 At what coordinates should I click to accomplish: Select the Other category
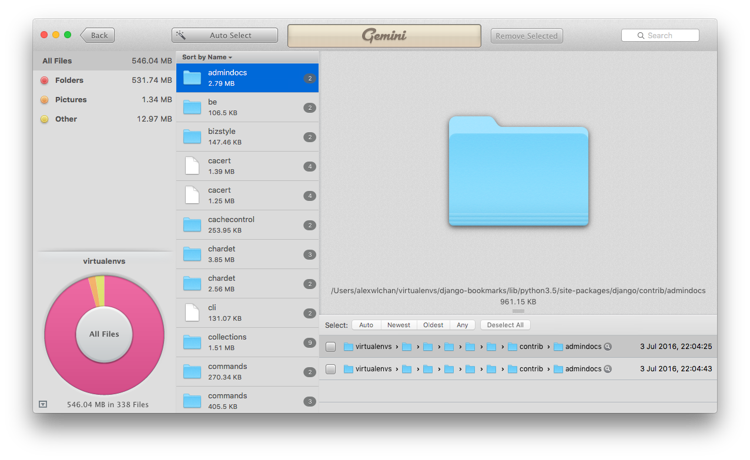click(x=105, y=119)
